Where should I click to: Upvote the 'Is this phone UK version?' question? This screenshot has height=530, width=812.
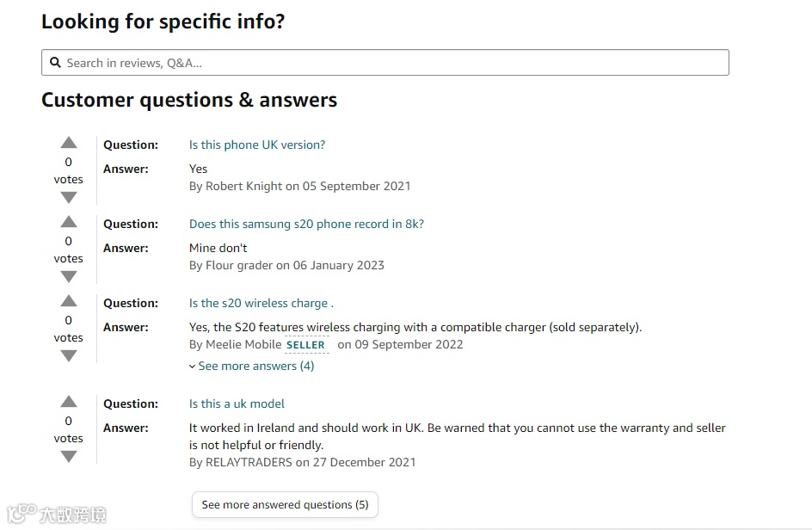pos(69,143)
